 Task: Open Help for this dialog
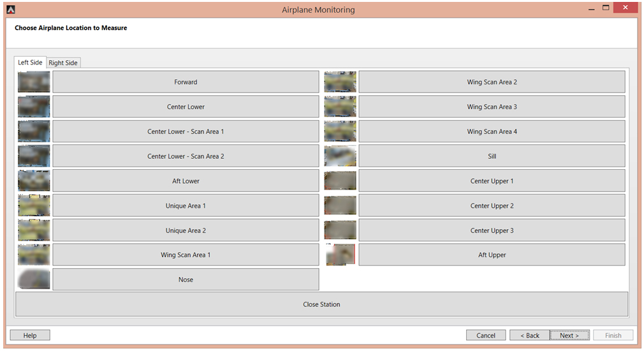(30, 336)
